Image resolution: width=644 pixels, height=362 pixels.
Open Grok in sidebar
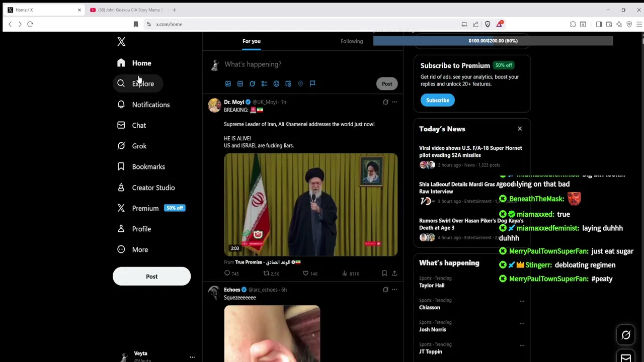tap(132, 146)
